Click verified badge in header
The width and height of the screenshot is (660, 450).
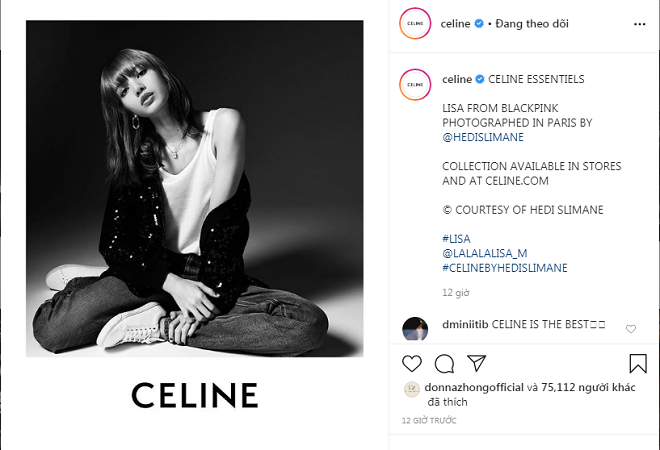tap(479, 24)
